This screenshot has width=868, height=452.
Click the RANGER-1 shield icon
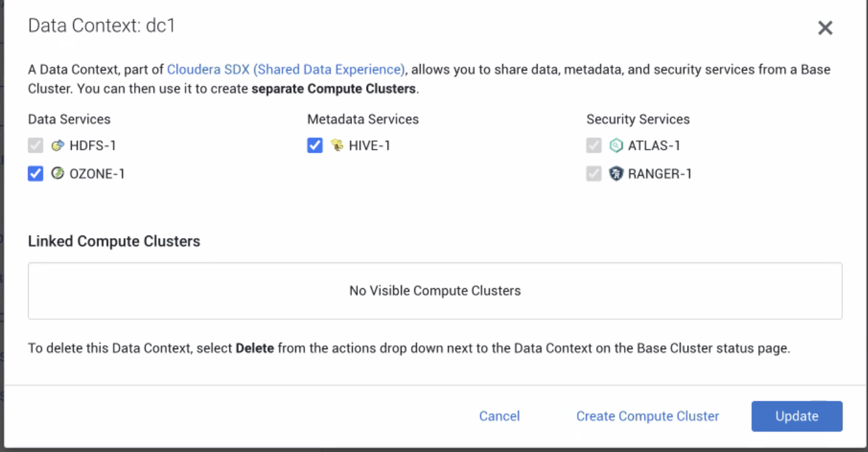click(x=616, y=173)
